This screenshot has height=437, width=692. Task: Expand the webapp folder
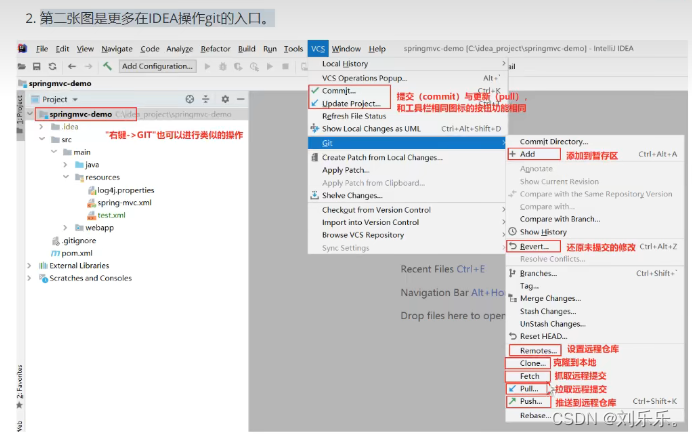click(x=65, y=228)
